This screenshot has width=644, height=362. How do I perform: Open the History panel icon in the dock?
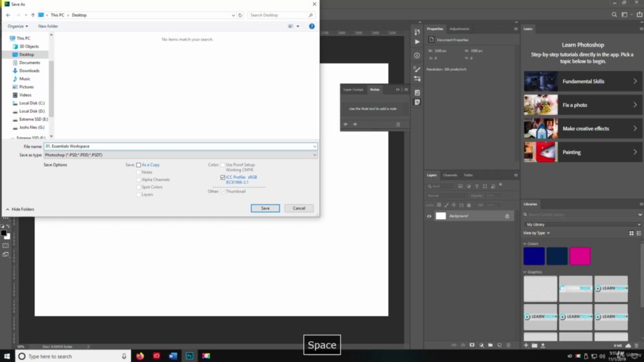pos(417,32)
